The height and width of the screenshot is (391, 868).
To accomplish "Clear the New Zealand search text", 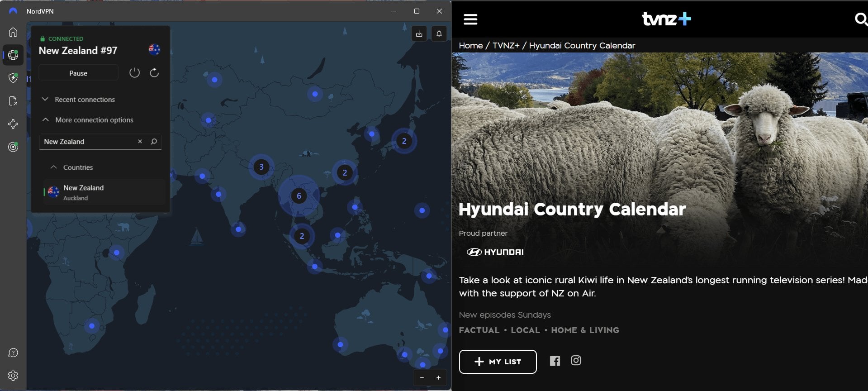I will (x=140, y=142).
